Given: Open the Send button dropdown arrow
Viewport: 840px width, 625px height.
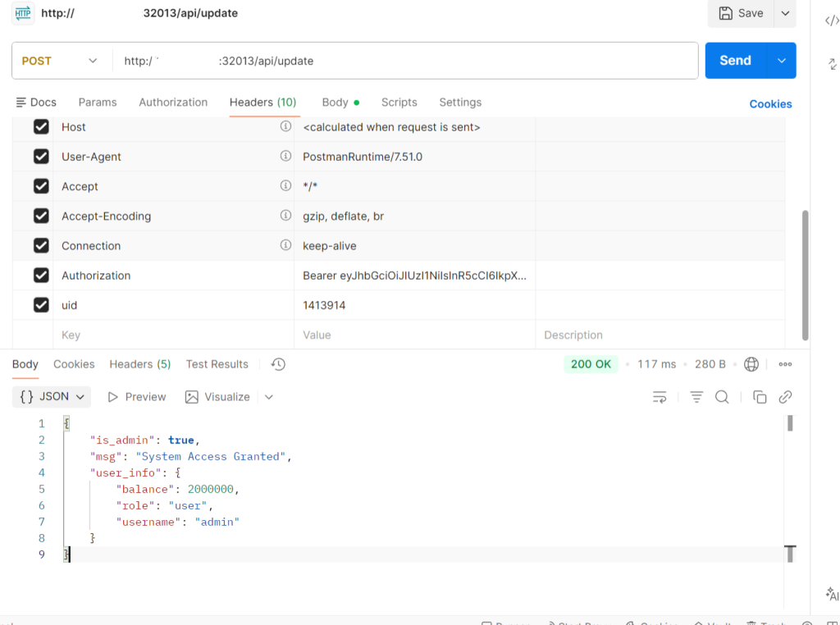Looking at the screenshot, I should pyautogui.click(x=781, y=61).
